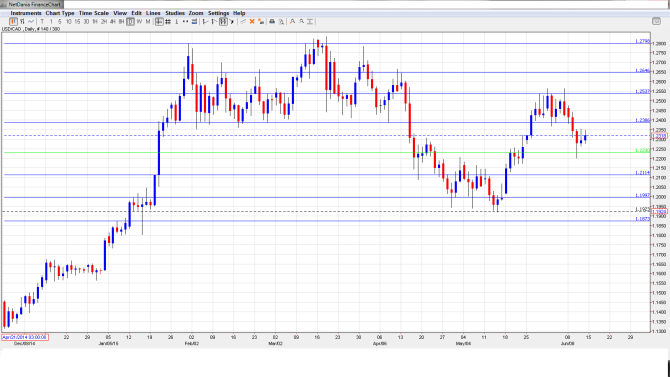The image size is (670, 377).
Task: Open the Settings menu
Action: (218, 13)
